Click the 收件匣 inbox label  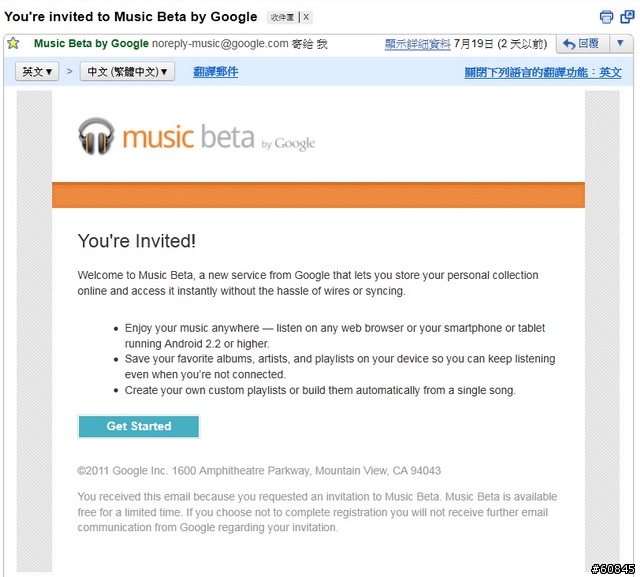point(282,17)
